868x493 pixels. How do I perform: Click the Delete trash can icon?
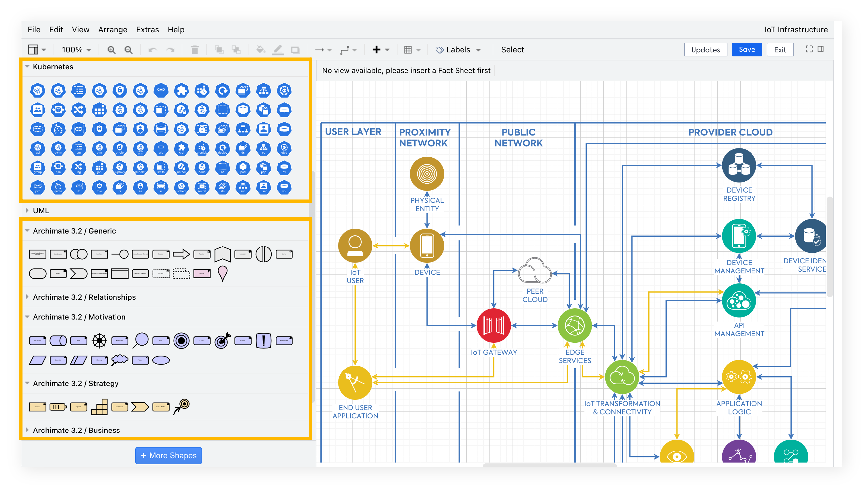click(x=195, y=50)
